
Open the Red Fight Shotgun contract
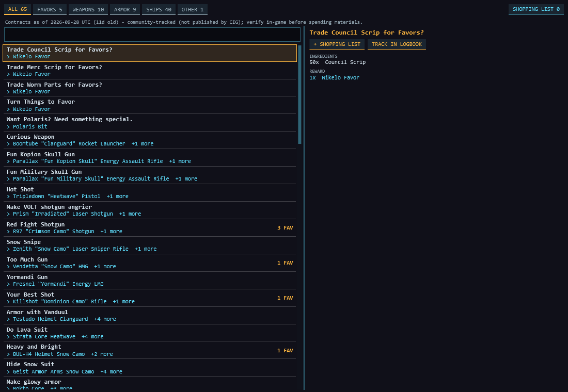pyautogui.click(x=150, y=228)
